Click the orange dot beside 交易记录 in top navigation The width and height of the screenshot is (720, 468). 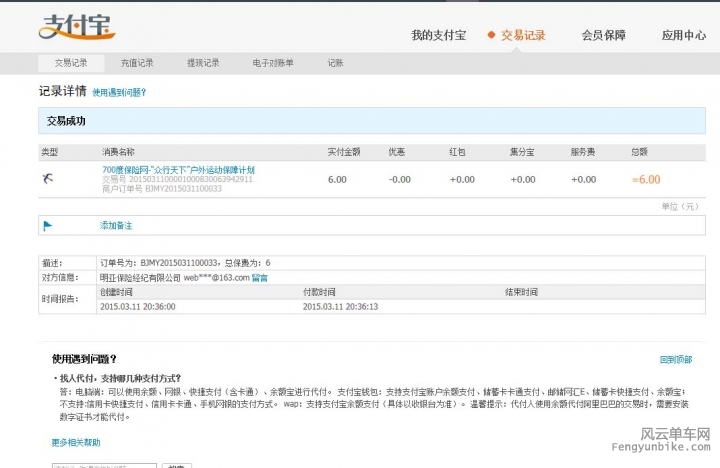(491, 35)
